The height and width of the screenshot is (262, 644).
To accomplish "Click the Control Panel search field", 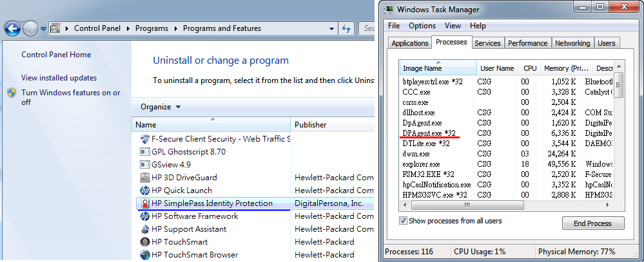I will 366,29.
